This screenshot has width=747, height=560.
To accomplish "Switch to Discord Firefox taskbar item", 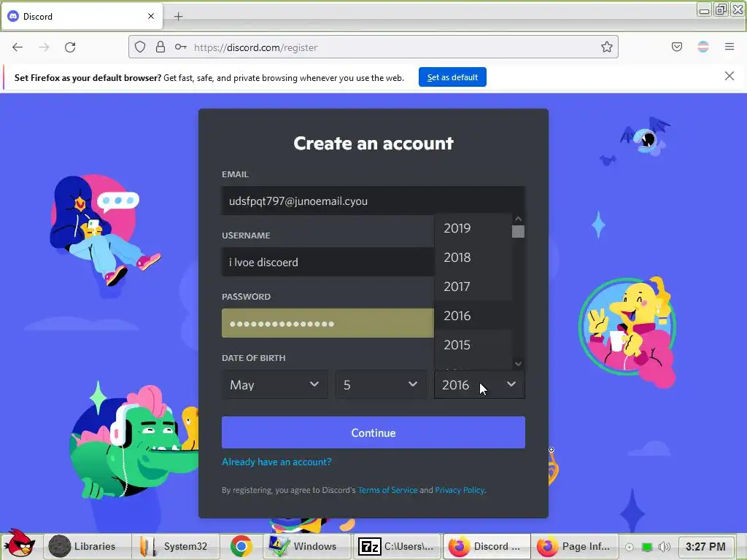I will (486, 546).
